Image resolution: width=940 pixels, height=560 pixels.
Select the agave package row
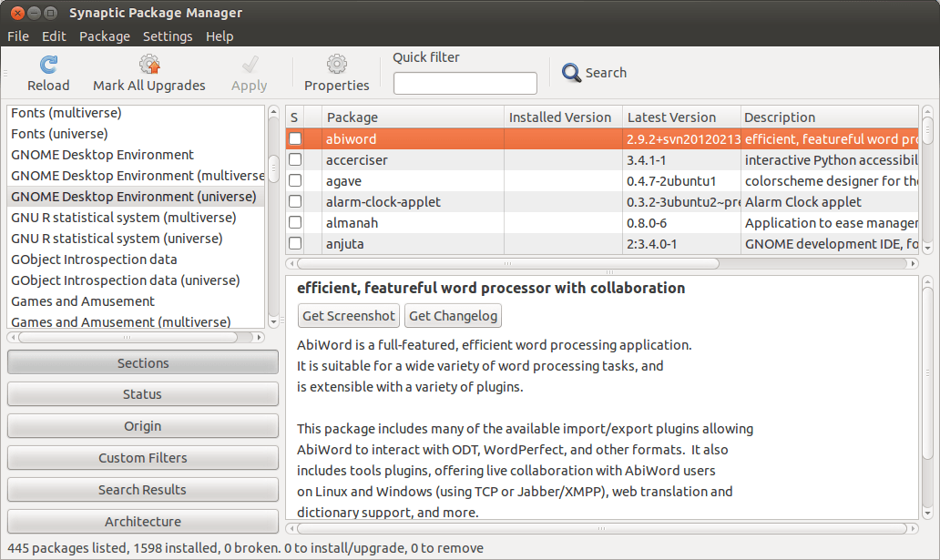(x=602, y=180)
